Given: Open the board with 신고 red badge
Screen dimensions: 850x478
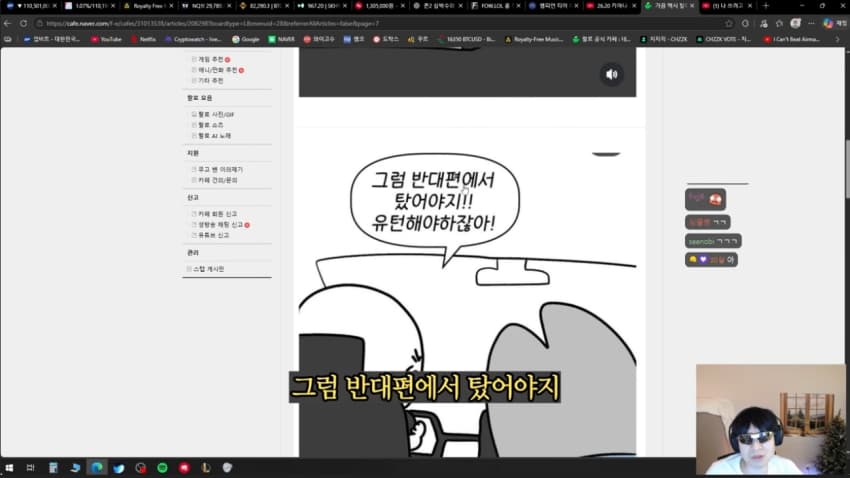Looking at the screenshot, I should (x=220, y=224).
